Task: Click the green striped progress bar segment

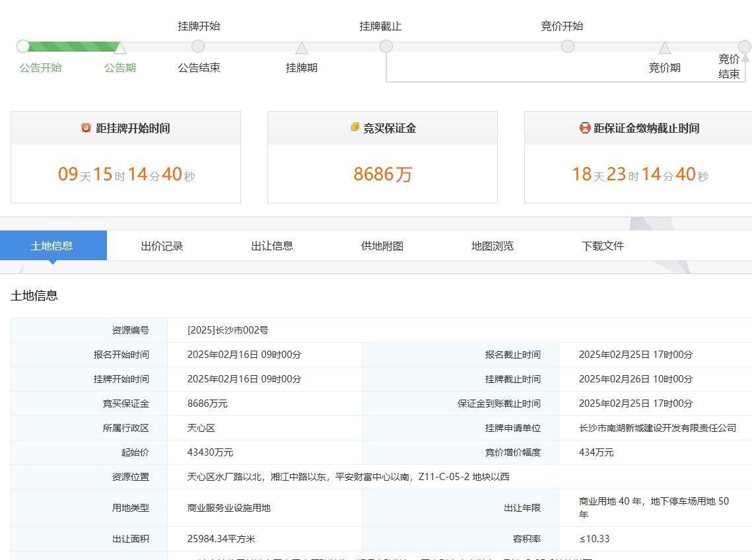Action: (71, 46)
